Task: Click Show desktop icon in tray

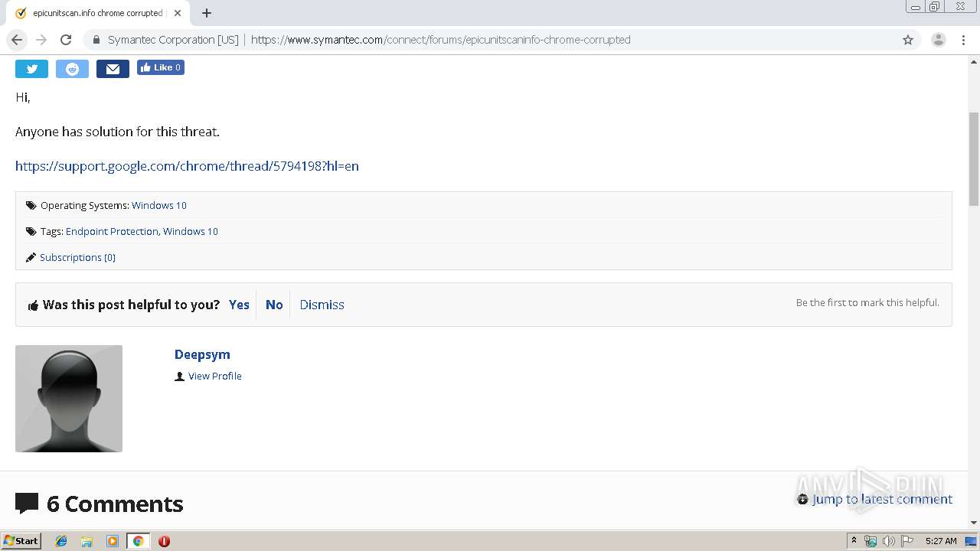Action: point(971,541)
